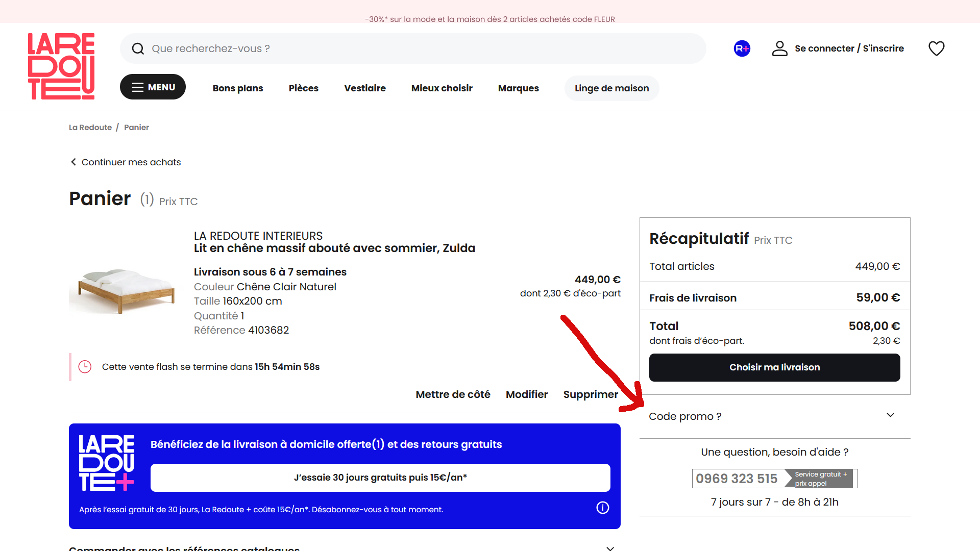Viewport: 980px width, 551px height.
Task: Click Mettre de côté
Action: (453, 394)
